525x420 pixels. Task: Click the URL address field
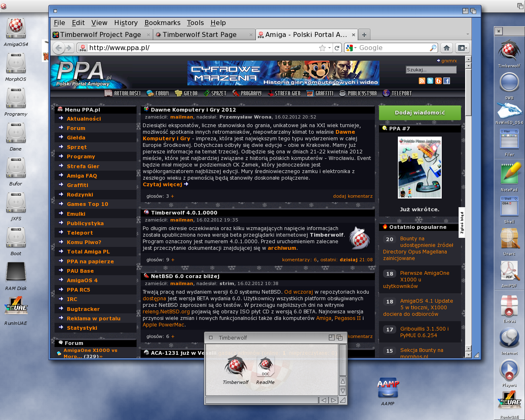coord(203,48)
